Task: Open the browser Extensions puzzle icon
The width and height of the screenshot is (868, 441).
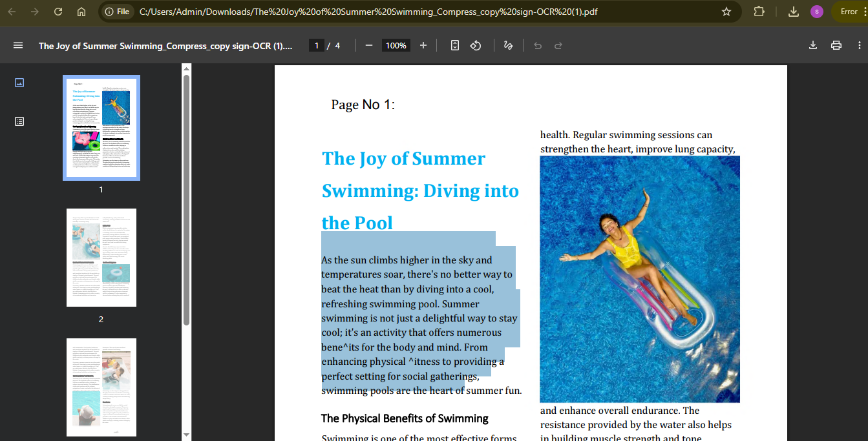Action: click(x=759, y=11)
